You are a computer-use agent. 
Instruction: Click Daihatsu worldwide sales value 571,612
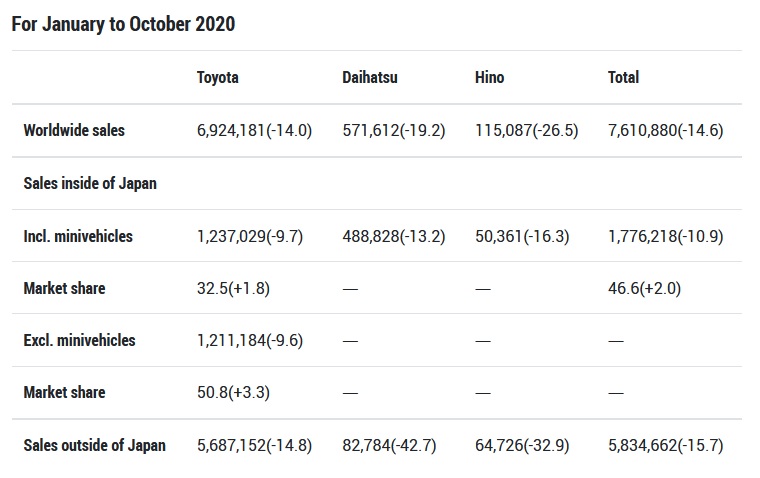(x=394, y=130)
